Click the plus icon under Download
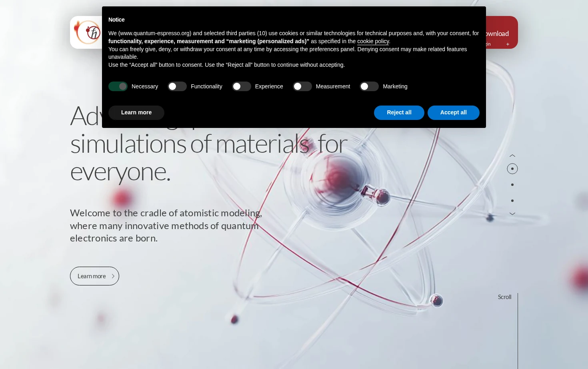 tap(508, 44)
